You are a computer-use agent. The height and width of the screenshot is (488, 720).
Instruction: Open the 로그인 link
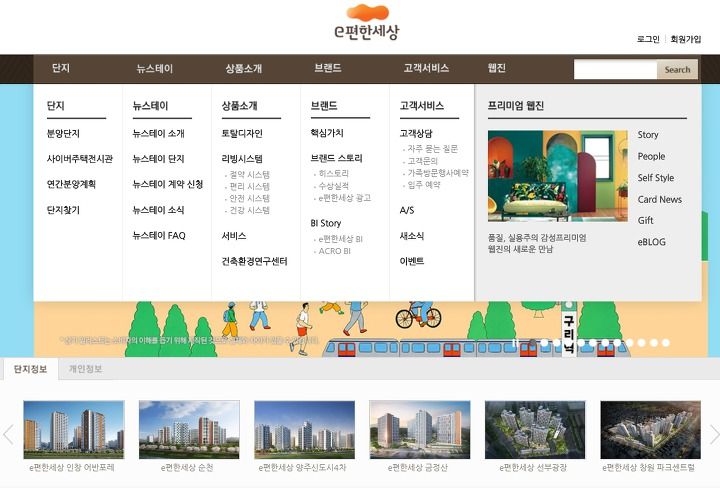click(x=648, y=39)
